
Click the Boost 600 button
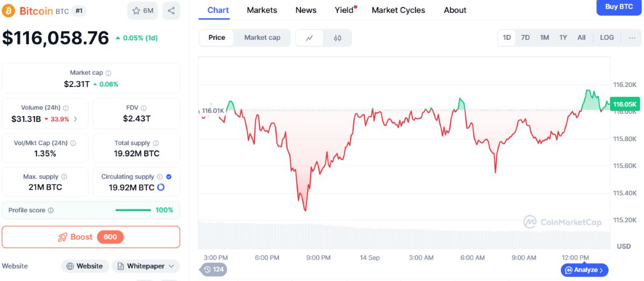91,237
